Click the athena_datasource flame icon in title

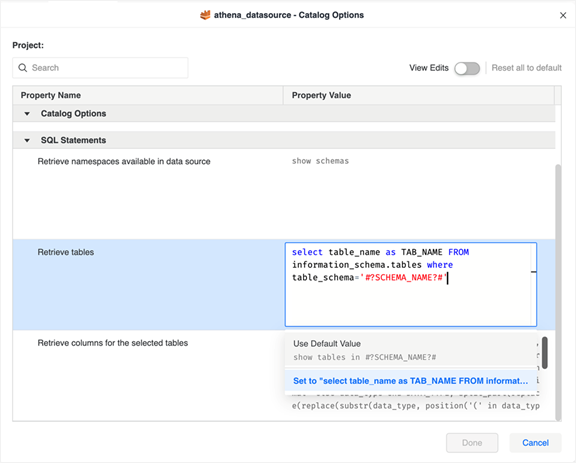coord(205,15)
